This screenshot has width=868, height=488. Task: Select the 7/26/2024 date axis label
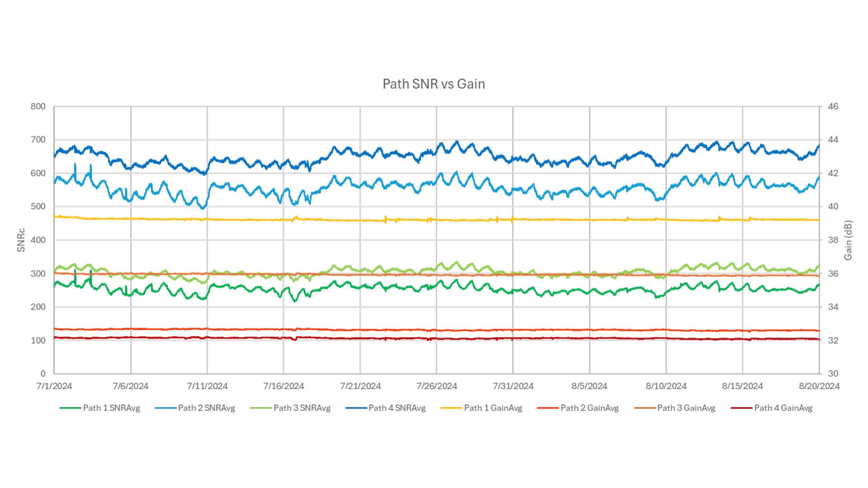coord(437,386)
